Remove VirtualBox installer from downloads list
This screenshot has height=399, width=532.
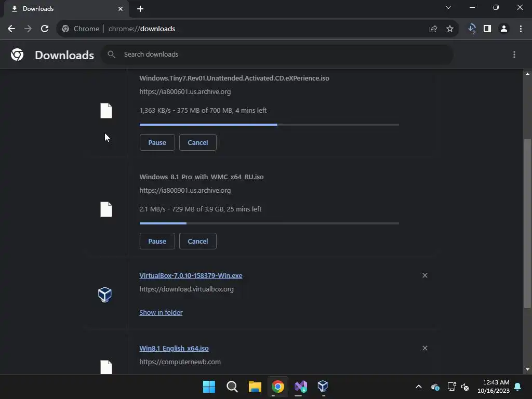(x=425, y=275)
